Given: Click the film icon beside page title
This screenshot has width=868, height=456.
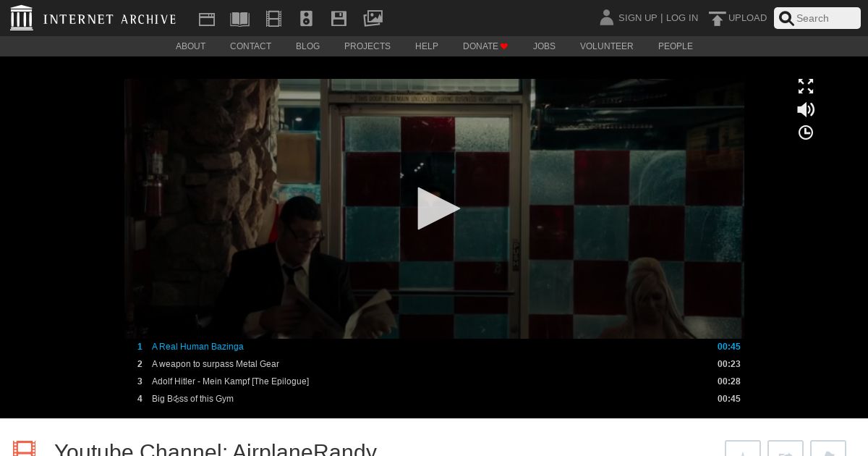Looking at the screenshot, I should point(24,449).
